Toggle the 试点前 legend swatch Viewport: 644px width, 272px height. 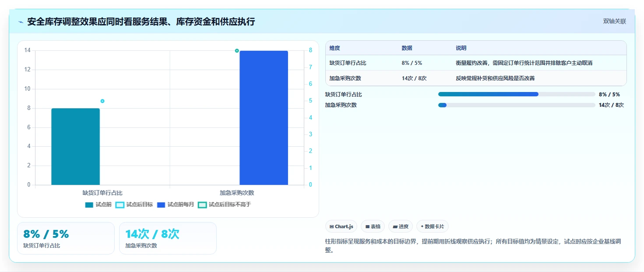89,205
